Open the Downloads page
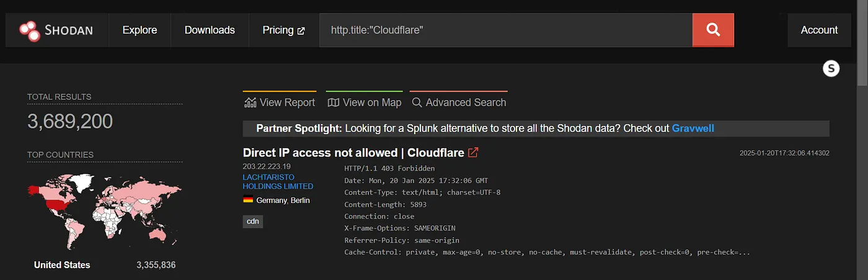The image size is (868, 280). pyautogui.click(x=210, y=30)
